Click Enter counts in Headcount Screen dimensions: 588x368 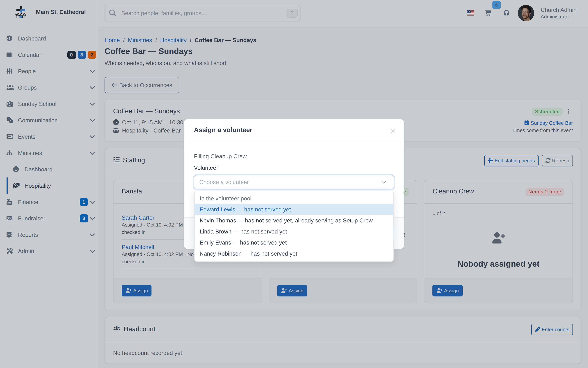(552, 330)
